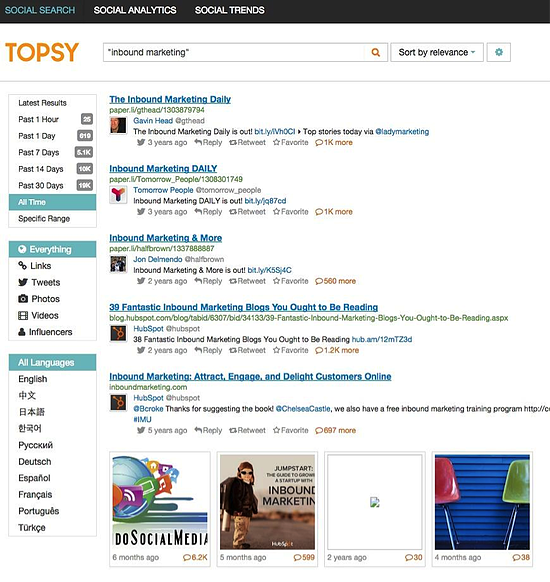Click HubSpot avatar on 38 Fantastic tweet
Viewport: 550px width, 582px height.
click(118, 333)
